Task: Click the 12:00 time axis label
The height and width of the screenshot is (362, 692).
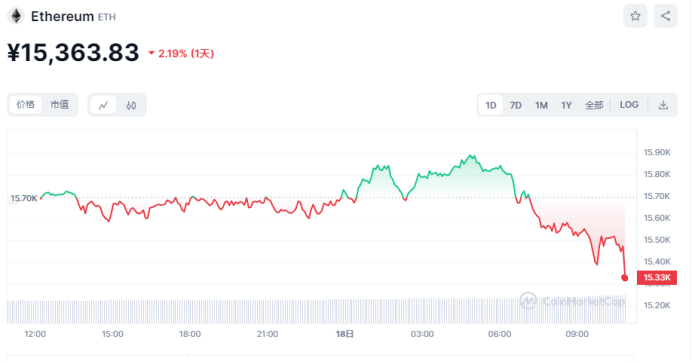Action: click(x=35, y=334)
